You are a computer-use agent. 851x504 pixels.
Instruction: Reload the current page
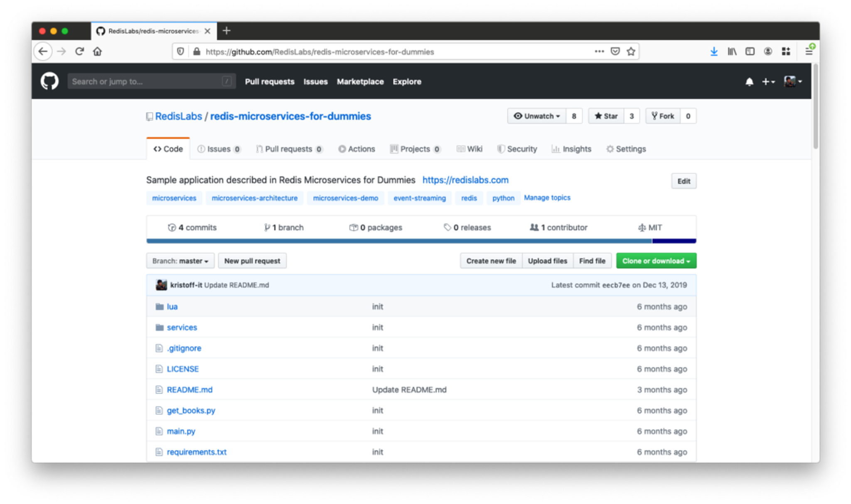pyautogui.click(x=79, y=51)
